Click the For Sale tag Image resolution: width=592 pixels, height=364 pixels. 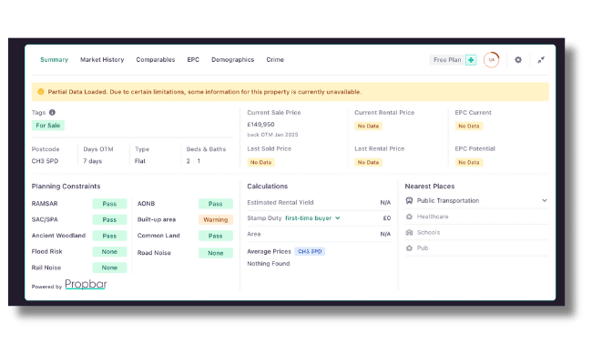click(x=48, y=126)
